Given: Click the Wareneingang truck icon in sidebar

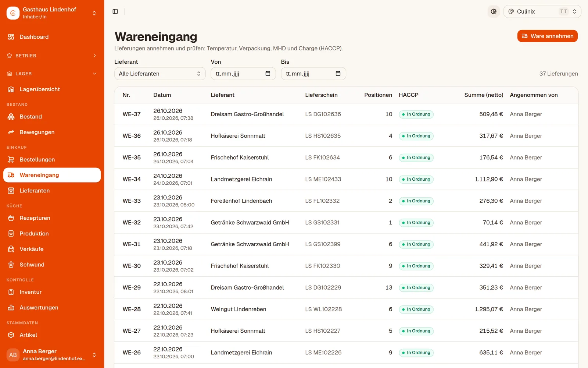Looking at the screenshot, I should [x=11, y=175].
